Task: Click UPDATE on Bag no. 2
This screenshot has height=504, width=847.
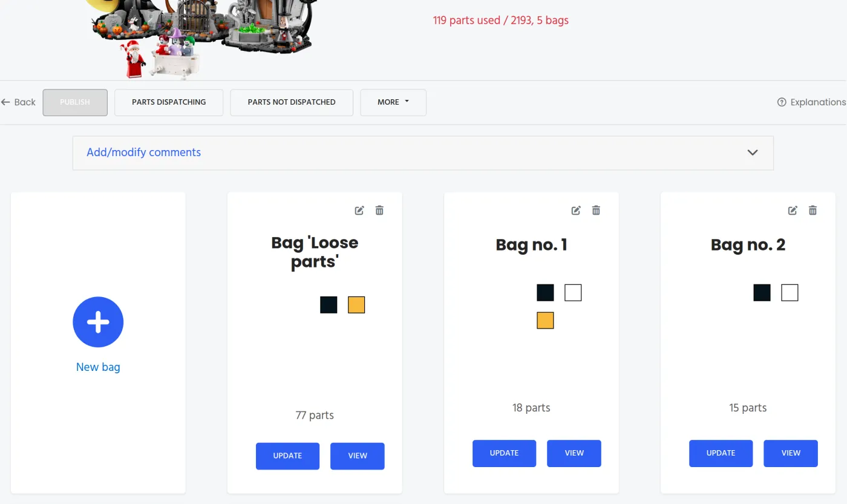Action: [x=721, y=453]
